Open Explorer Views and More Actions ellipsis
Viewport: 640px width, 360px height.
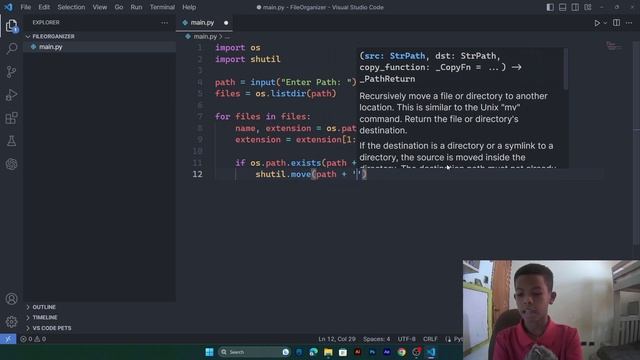pos(164,22)
